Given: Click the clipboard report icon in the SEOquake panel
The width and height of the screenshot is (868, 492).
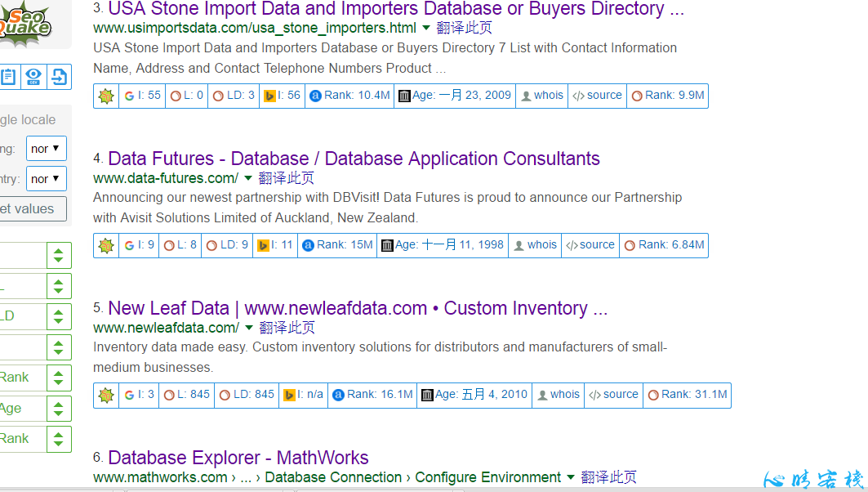Looking at the screenshot, I should [8, 77].
